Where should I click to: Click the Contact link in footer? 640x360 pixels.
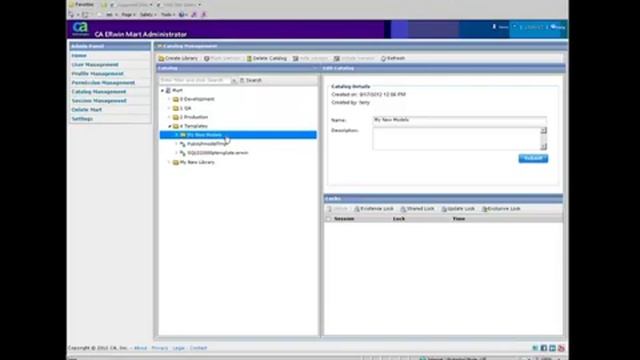pos(198,348)
